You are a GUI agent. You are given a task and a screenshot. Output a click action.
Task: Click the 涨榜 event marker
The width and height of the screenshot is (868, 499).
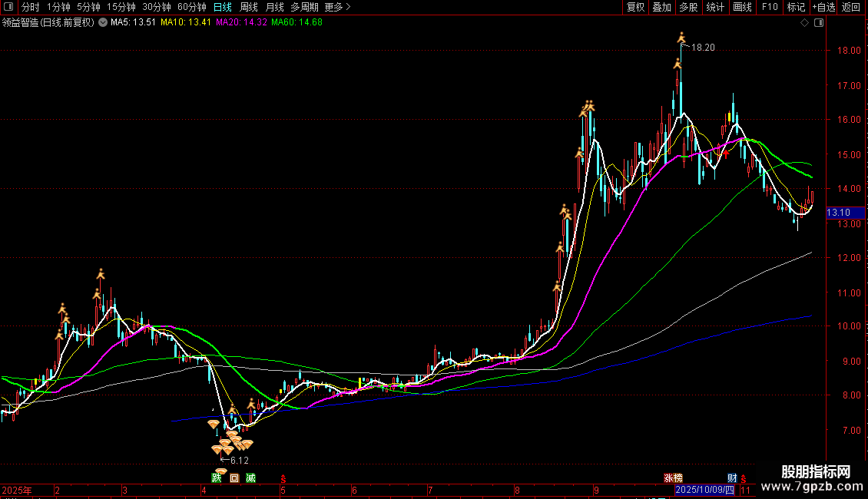(x=673, y=478)
